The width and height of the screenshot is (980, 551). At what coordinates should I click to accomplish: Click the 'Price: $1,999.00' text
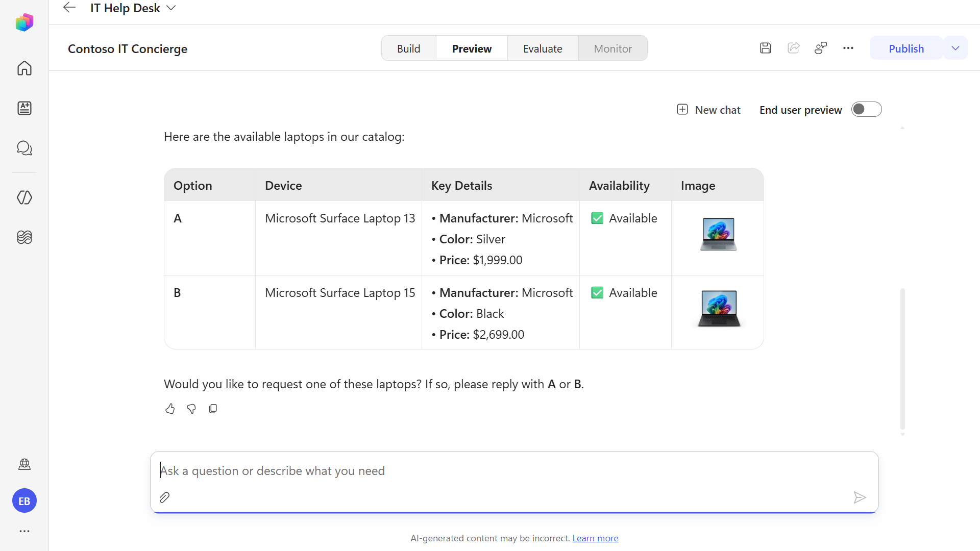click(x=481, y=260)
